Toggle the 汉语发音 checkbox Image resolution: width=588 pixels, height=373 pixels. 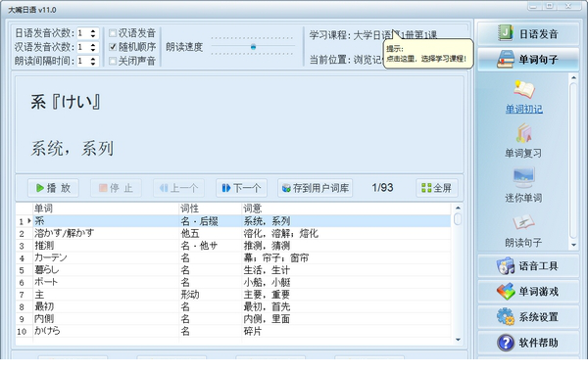click(113, 33)
